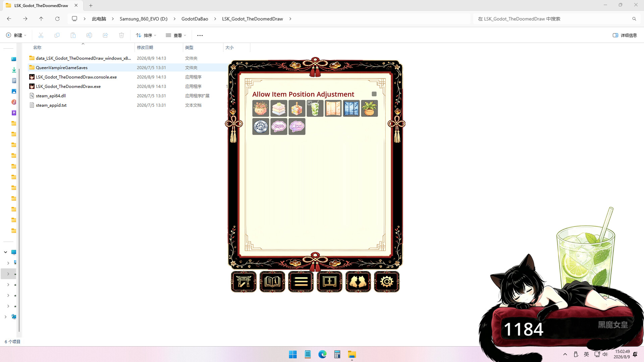Select LSK_Godot_TheDoomedDraw.console.exe file
Viewport: 644px width, 362px height.
(76, 77)
